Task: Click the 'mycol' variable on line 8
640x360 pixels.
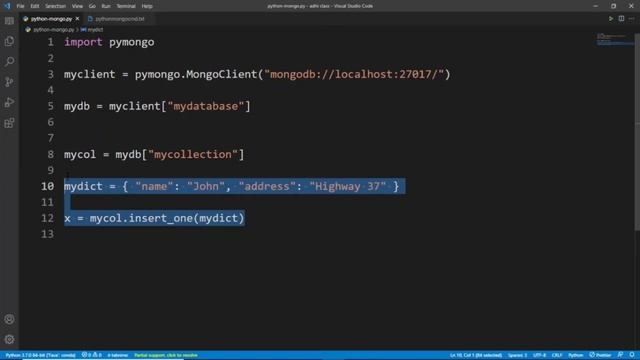Action: tap(80, 154)
